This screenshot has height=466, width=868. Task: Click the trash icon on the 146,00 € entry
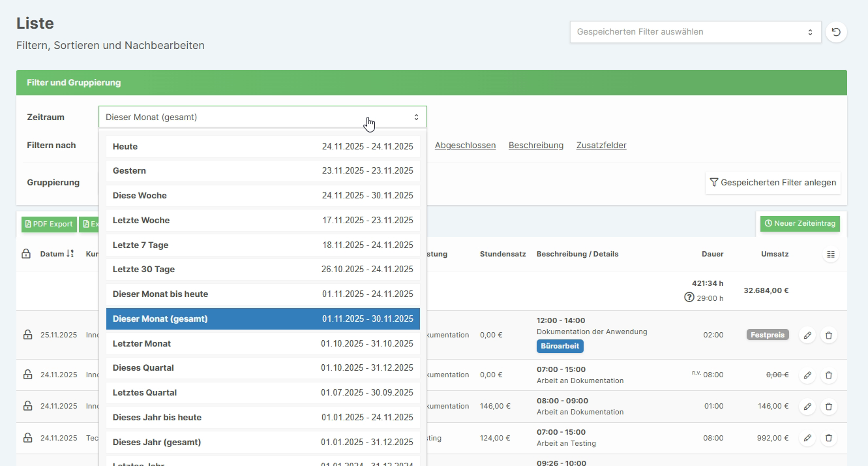pyautogui.click(x=829, y=406)
